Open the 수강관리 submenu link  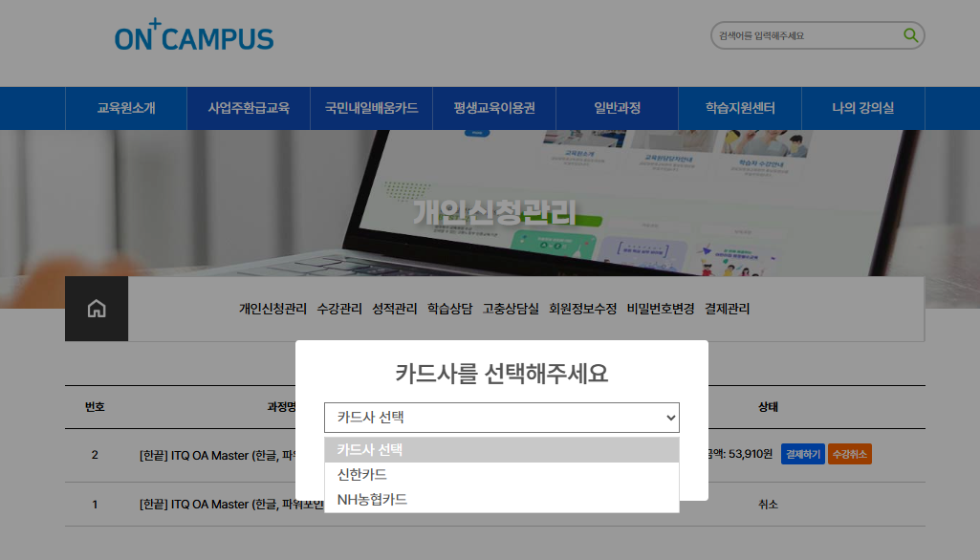339,309
